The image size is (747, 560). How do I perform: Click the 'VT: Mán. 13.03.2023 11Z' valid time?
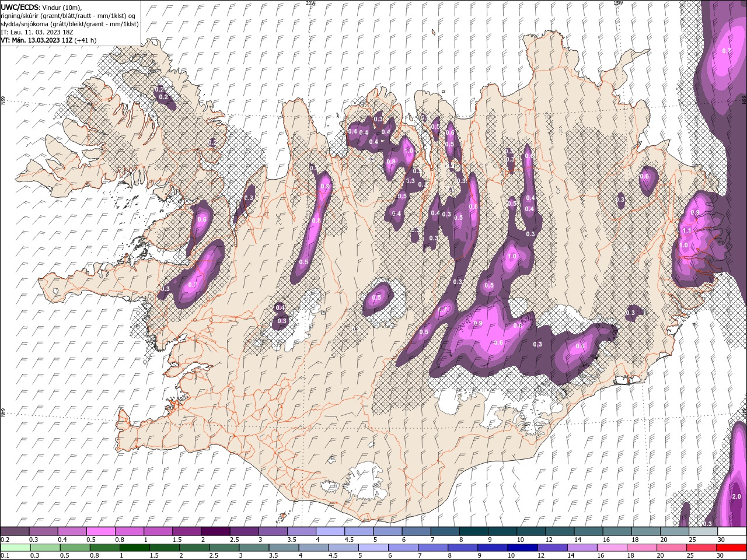[x=37, y=40]
